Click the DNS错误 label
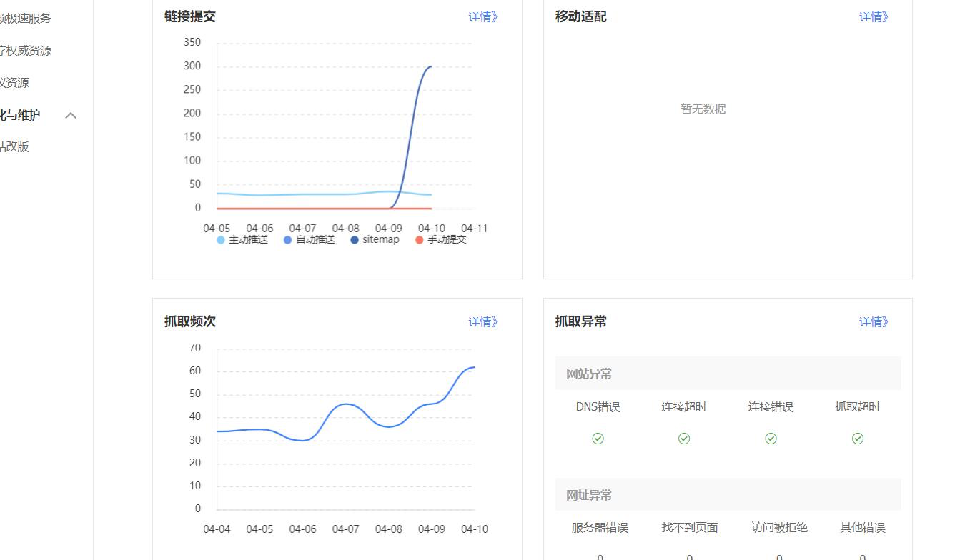Image resolution: width=970 pixels, height=560 pixels. (x=598, y=407)
